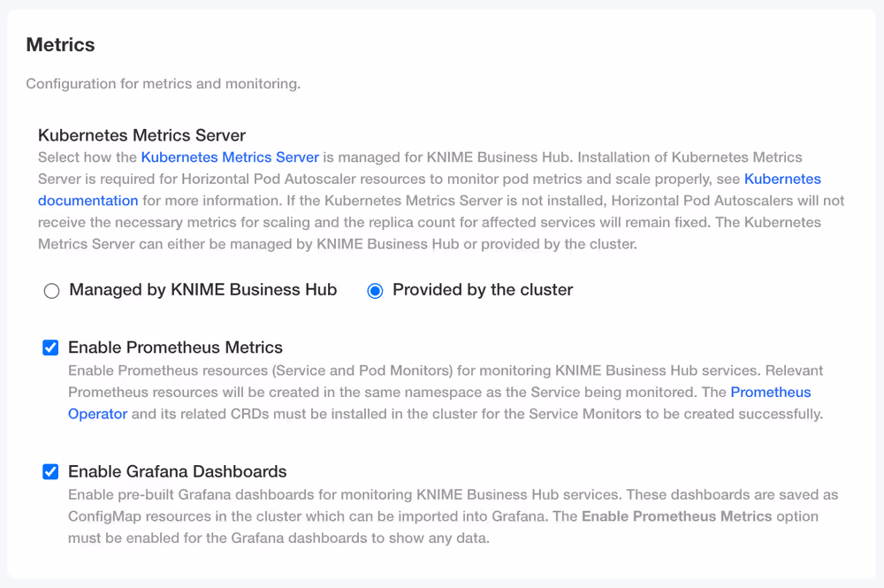Click the Provided by the cluster label text
Viewport: 884px width, 588px height.
(483, 290)
